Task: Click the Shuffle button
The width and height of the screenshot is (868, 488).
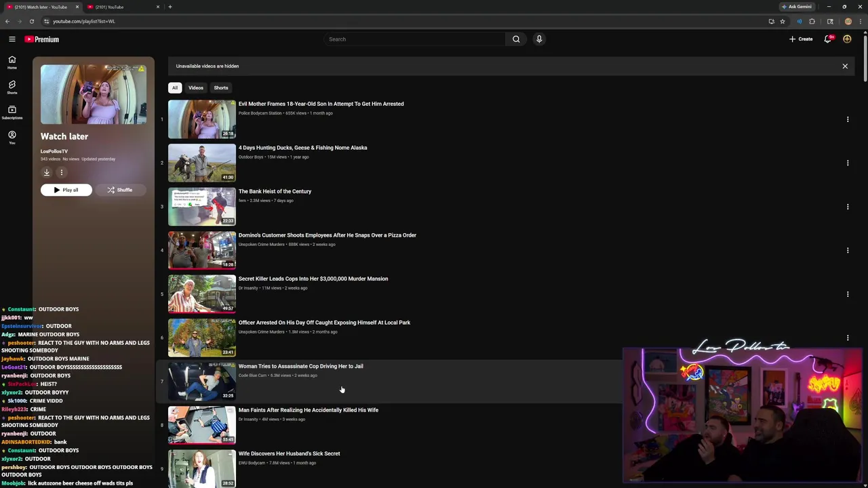Action: (x=119, y=190)
